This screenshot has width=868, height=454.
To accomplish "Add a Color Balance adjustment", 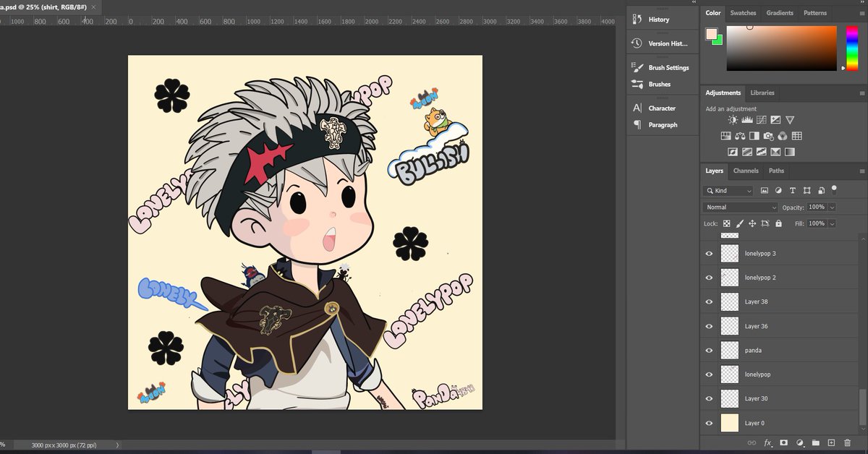I will [740, 136].
